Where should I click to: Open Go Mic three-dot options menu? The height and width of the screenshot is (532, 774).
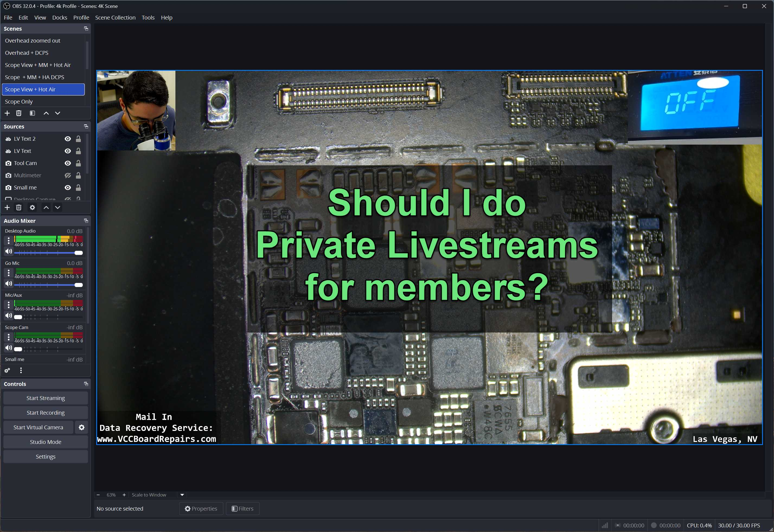(9, 273)
